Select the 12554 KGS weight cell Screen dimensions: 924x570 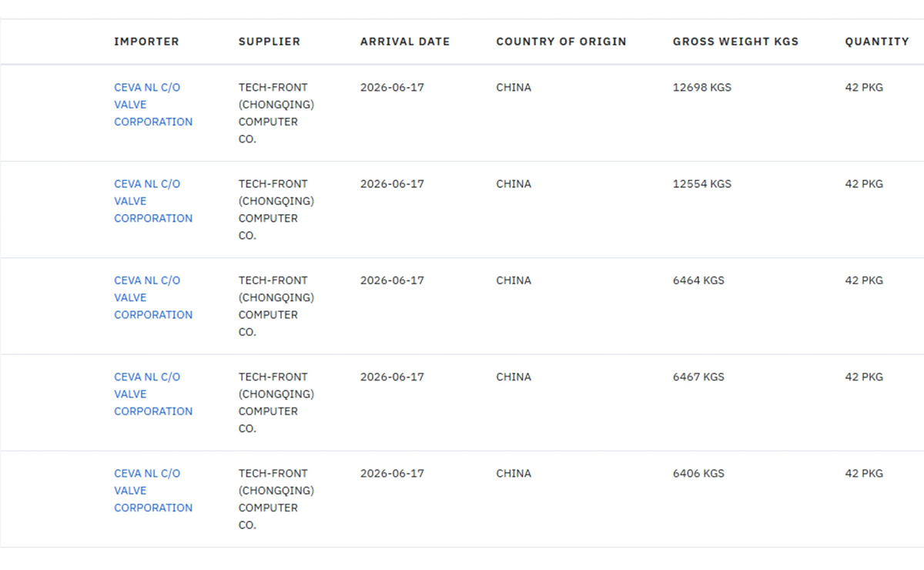pyautogui.click(x=702, y=184)
